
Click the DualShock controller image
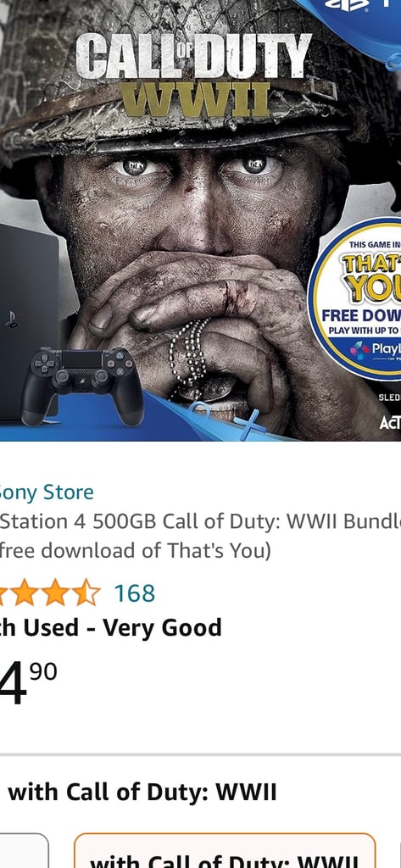point(82,385)
